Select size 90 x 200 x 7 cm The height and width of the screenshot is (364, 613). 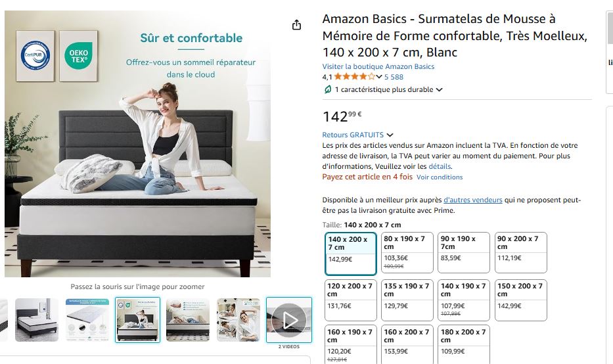point(521,252)
